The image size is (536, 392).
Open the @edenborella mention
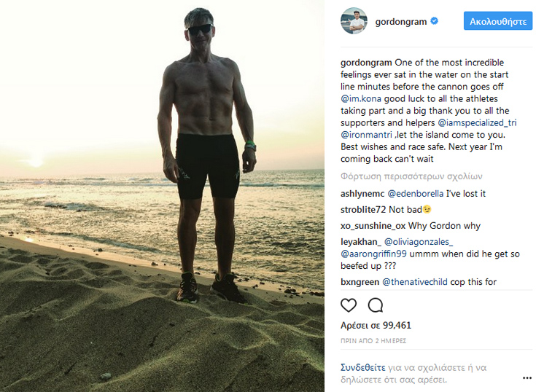416,194
